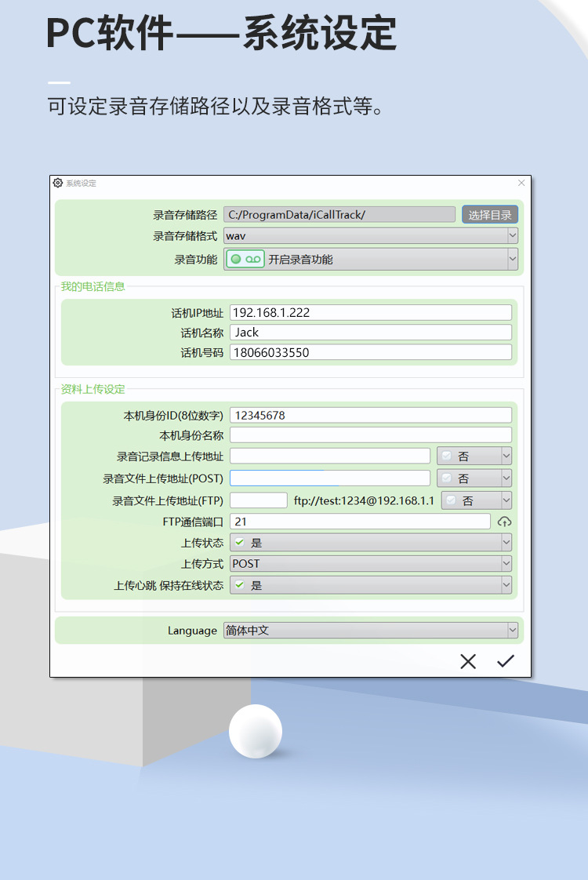Click the 话机名称 field showing Jack

pyautogui.click(x=371, y=333)
